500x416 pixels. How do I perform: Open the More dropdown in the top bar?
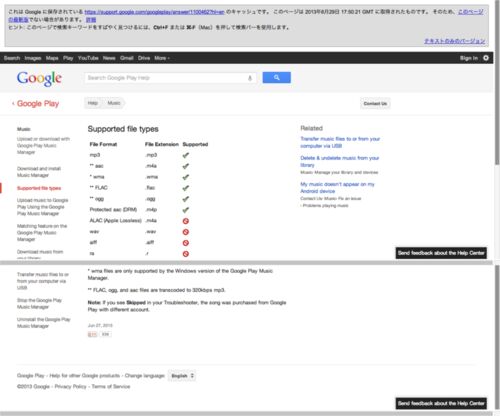point(162,58)
